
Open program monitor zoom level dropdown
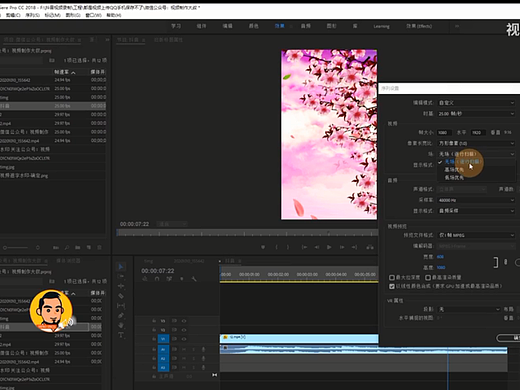(x=172, y=224)
